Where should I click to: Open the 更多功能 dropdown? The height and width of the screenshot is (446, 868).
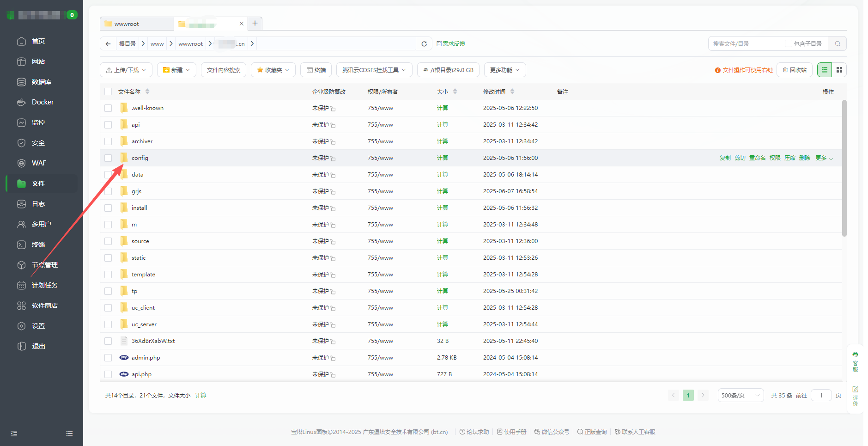coord(504,70)
